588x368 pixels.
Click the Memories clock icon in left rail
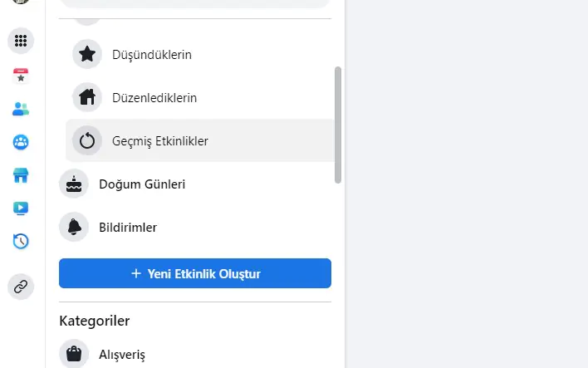[x=21, y=242]
